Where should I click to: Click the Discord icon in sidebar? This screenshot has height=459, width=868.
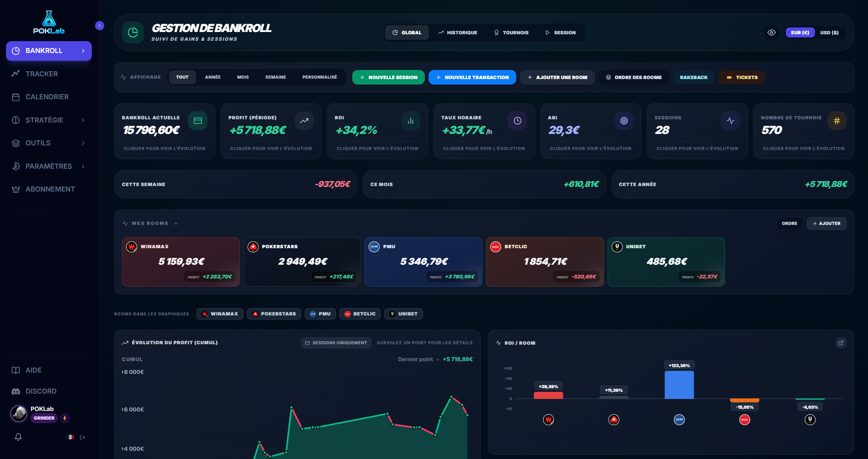click(16, 391)
